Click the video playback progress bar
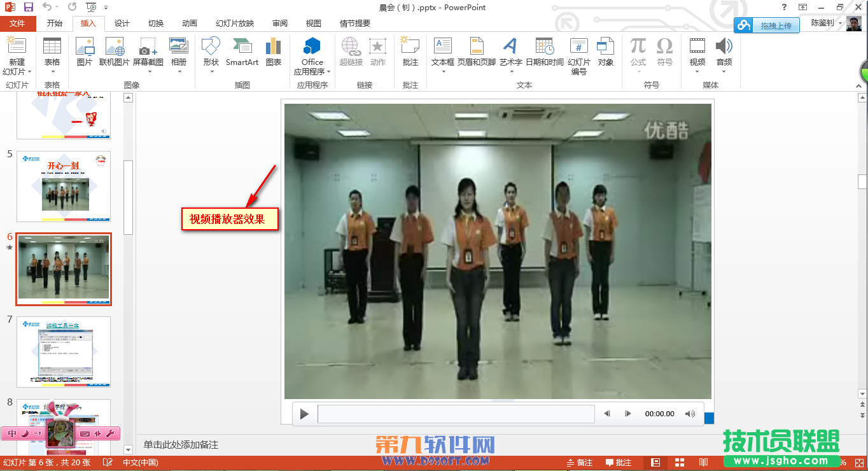Image resolution: width=868 pixels, height=471 pixels. [456, 414]
